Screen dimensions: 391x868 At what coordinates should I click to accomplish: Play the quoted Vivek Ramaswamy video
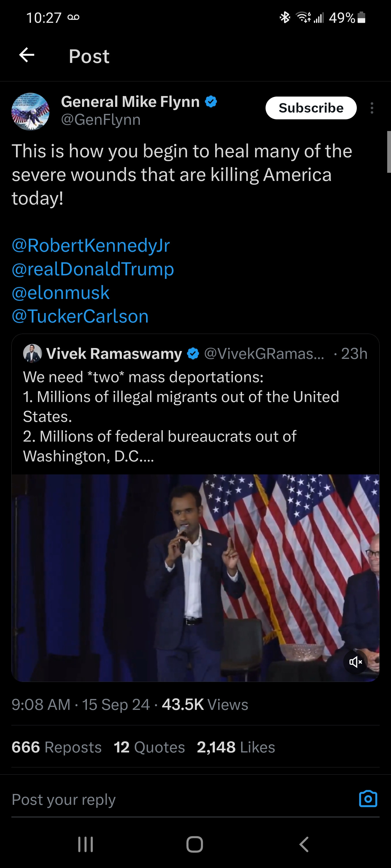[195, 578]
